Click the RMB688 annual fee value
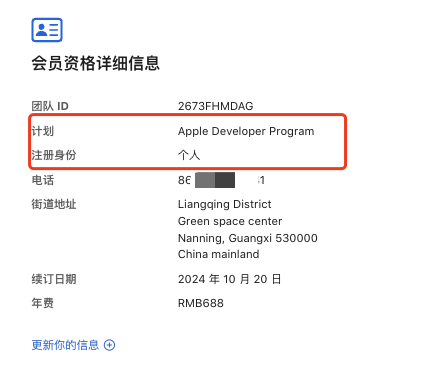 click(201, 303)
